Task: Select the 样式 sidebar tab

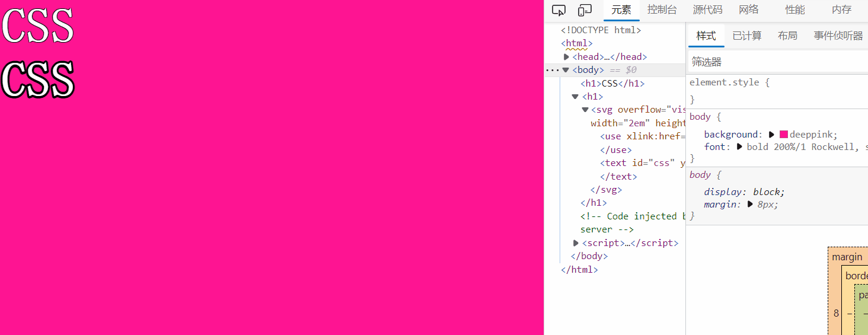Action: 706,36
